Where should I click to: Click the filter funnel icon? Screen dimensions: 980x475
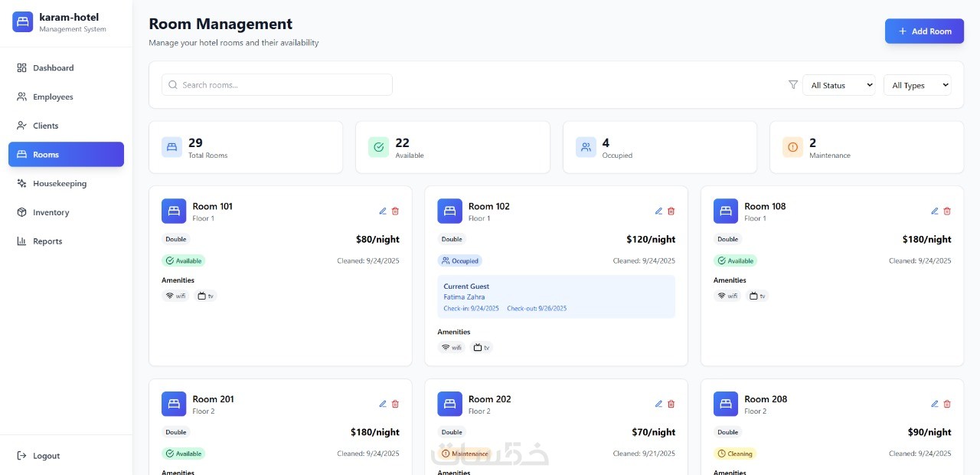[x=793, y=85]
